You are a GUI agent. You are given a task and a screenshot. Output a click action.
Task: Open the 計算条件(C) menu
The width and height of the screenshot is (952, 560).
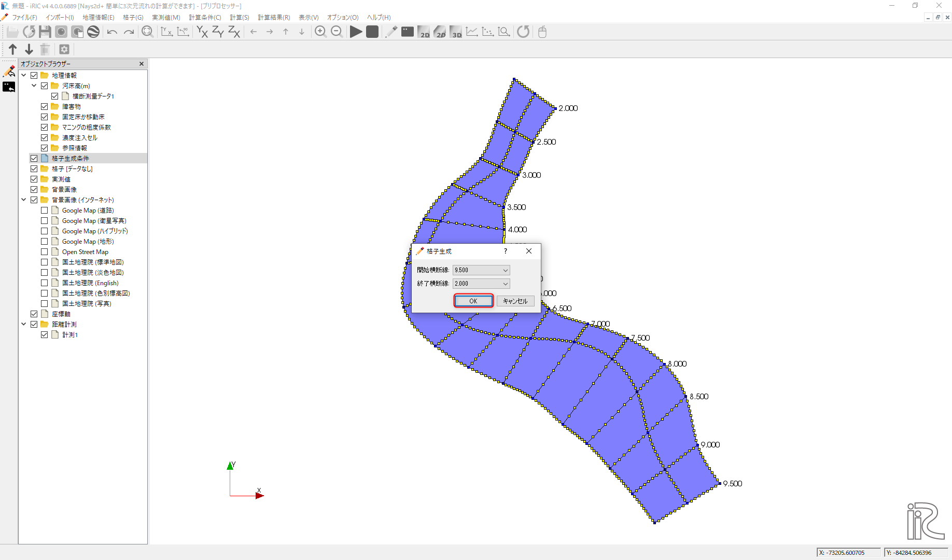click(x=205, y=17)
